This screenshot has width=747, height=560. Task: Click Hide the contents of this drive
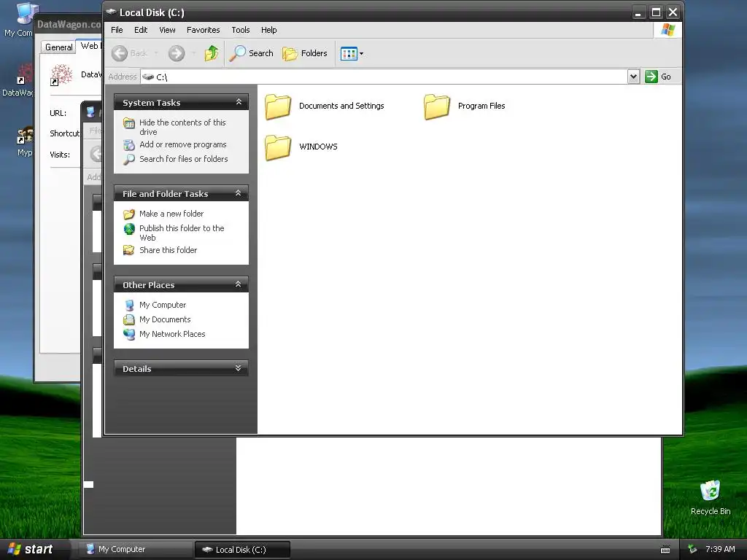pyautogui.click(x=182, y=127)
